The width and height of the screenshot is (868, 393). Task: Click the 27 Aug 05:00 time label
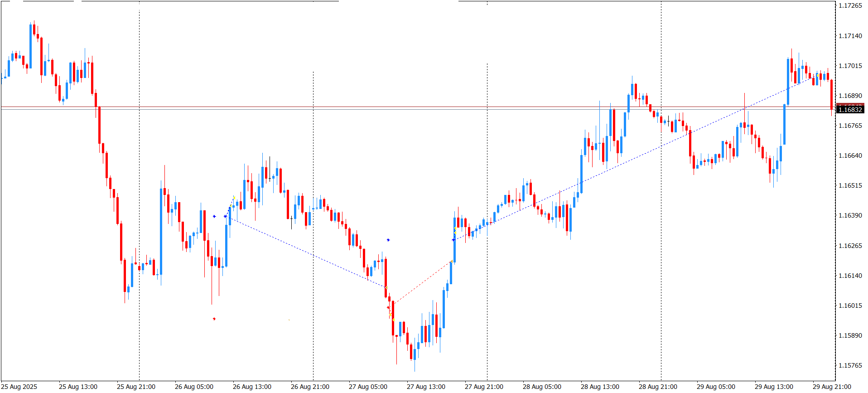click(x=368, y=387)
